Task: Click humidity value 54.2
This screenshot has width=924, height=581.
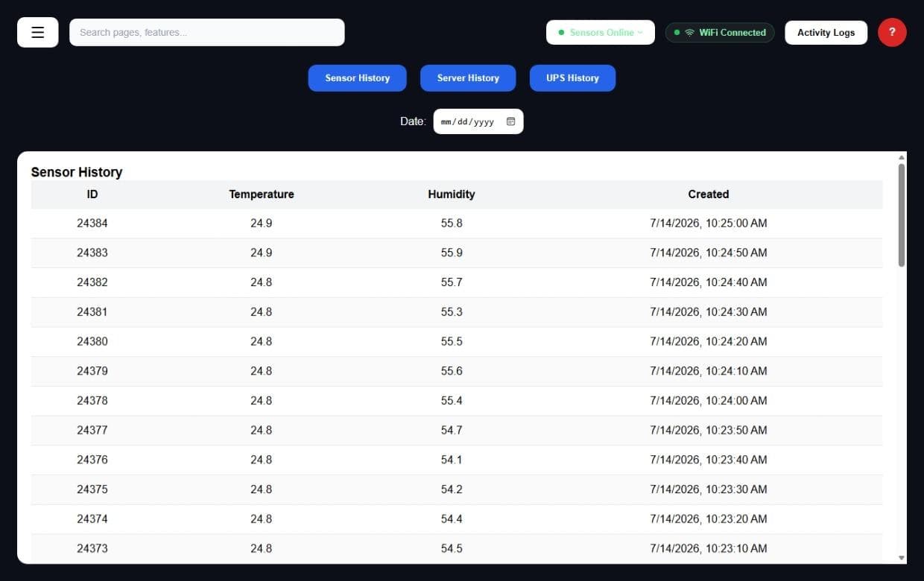Action: pos(452,489)
